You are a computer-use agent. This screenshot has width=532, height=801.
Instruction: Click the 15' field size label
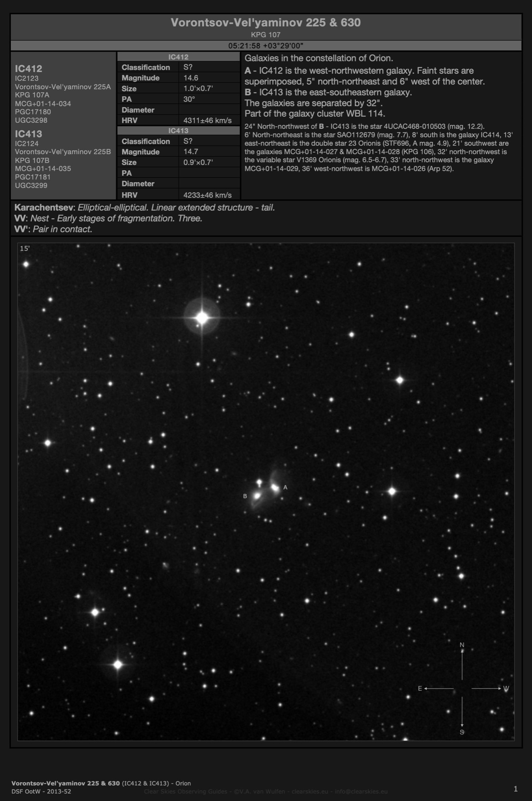click(24, 248)
